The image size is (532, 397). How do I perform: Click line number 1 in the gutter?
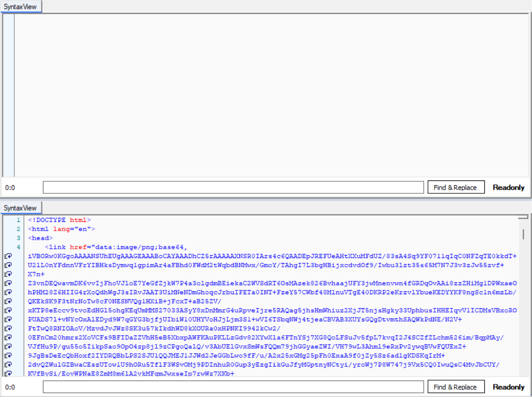[18, 220]
